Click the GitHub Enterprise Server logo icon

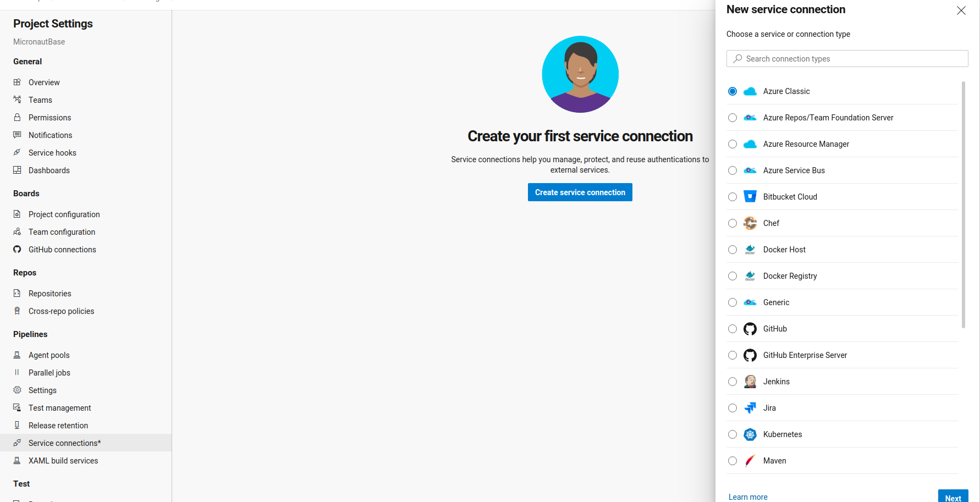[750, 355]
